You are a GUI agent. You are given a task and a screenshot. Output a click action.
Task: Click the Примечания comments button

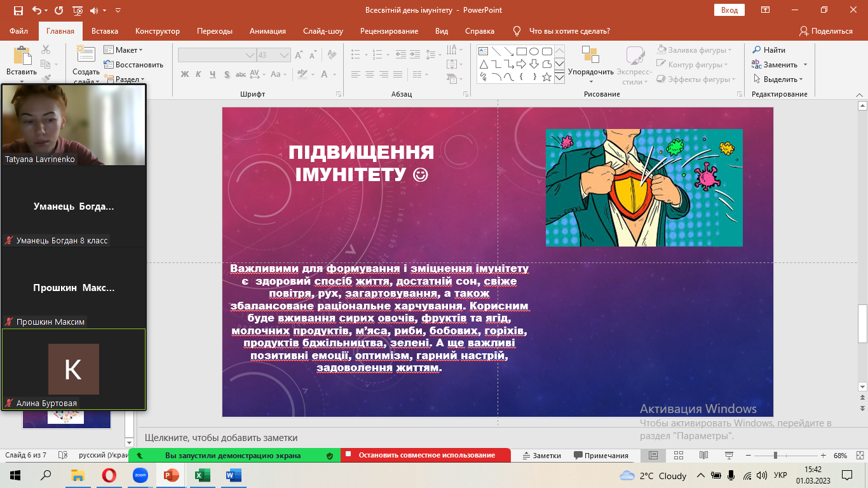click(601, 456)
